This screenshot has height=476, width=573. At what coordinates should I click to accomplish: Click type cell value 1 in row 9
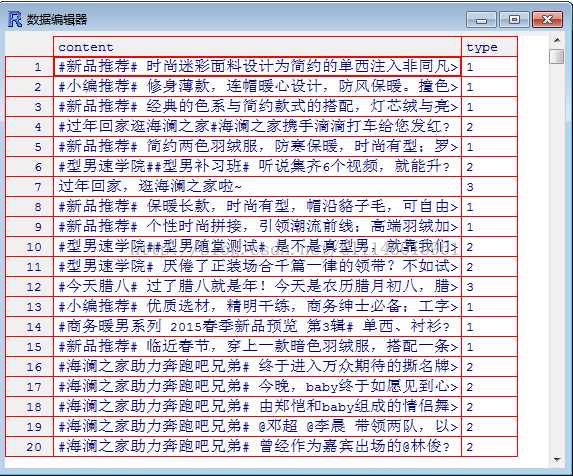click(x=489, y=227)
